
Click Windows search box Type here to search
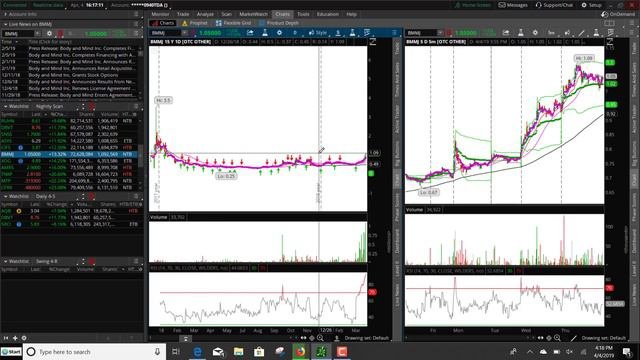coord(94,352)
